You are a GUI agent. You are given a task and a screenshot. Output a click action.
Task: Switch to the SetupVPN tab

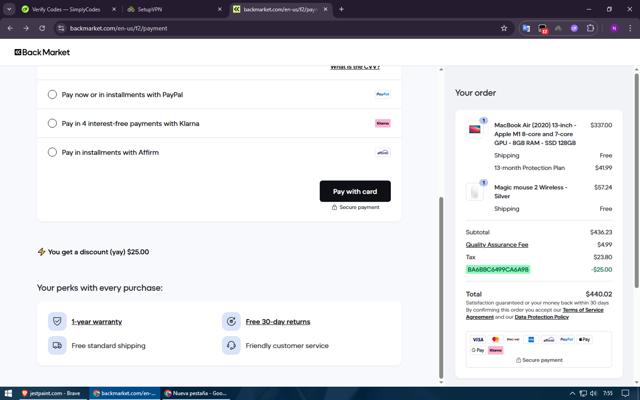click(x=171, y=9)
